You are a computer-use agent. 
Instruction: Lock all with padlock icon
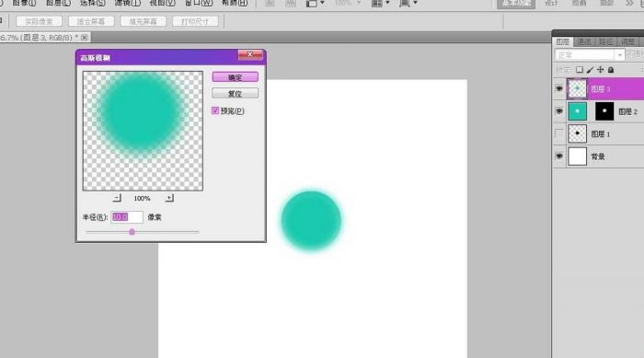(x=611, y=70)
